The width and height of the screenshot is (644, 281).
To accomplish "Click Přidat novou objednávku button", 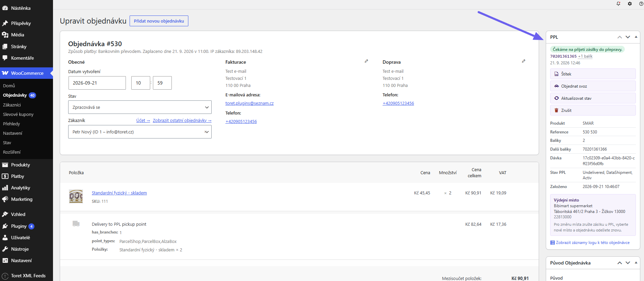I will tap(159, 21).
